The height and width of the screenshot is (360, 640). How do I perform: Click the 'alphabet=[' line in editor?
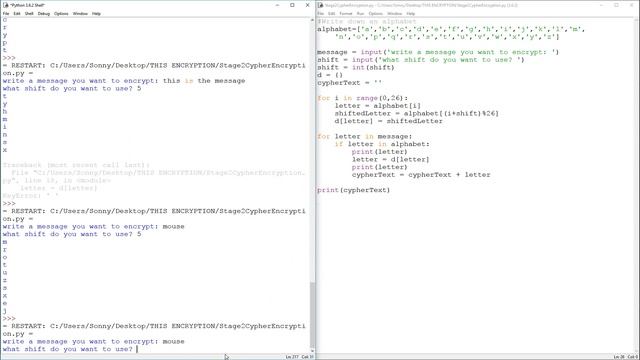451,29
